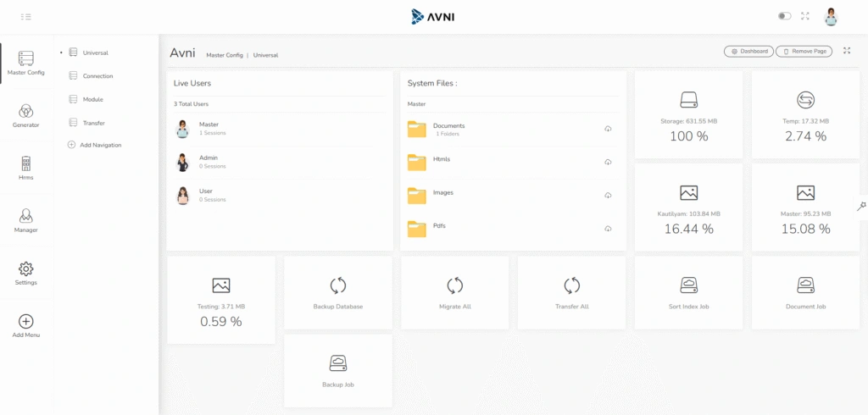Toggle fullscreen in the top header
The height and width of the screenshot is (415, 868).
pos(805,16)
